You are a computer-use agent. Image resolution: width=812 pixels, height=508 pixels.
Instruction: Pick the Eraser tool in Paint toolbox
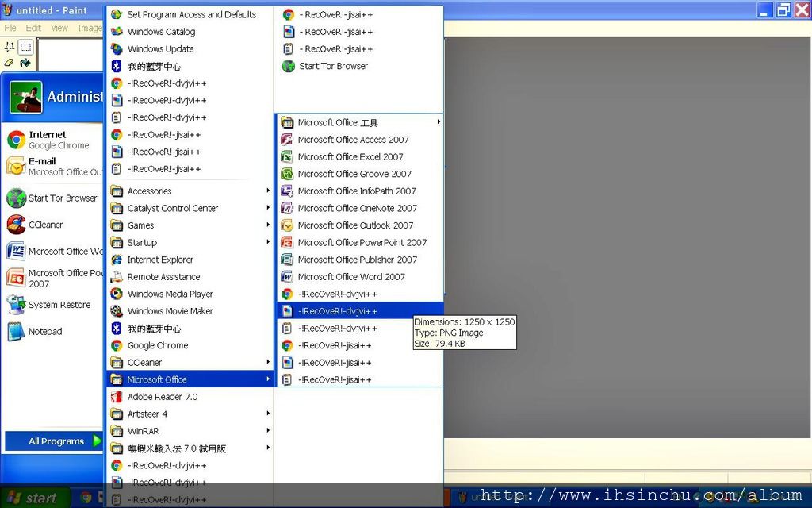(10, 63)
